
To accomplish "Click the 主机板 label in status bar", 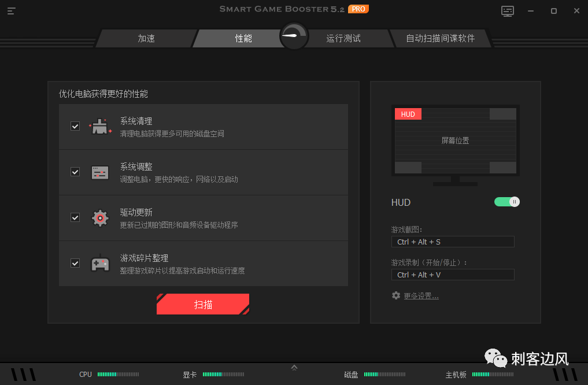I will point(456,375).
